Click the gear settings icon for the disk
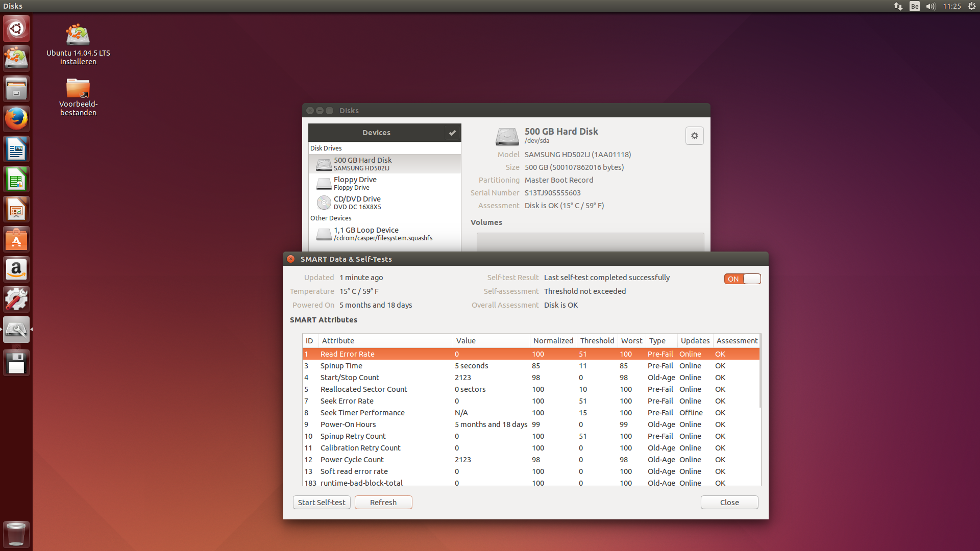The width and height of the screenshot is (980, 551). point(694,136)
